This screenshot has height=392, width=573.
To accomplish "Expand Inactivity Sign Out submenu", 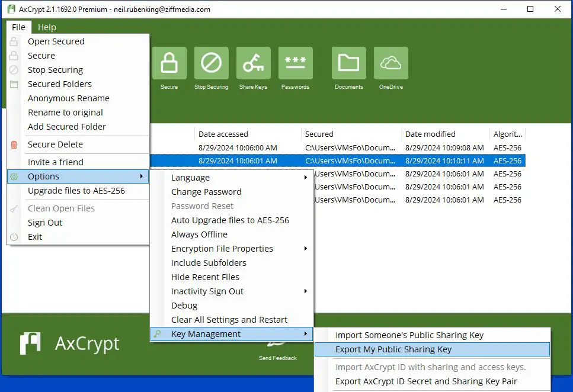I will (232, 291).
